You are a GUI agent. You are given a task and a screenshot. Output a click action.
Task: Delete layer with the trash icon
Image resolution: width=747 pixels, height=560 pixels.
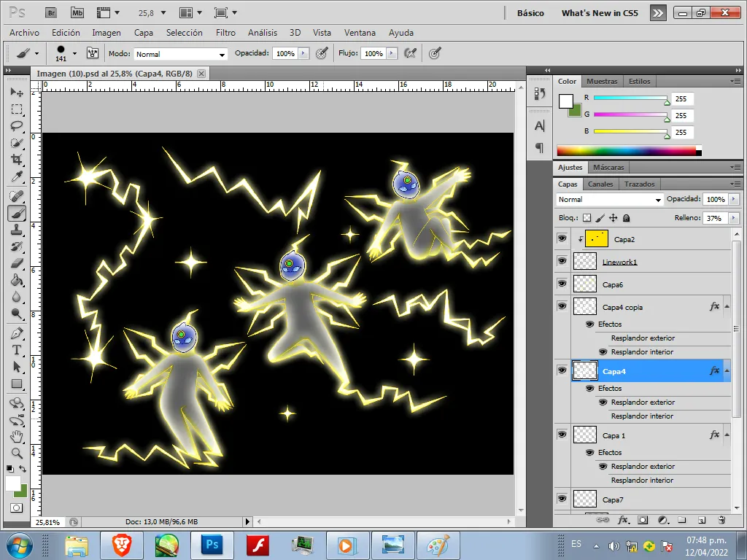[721, 519]
